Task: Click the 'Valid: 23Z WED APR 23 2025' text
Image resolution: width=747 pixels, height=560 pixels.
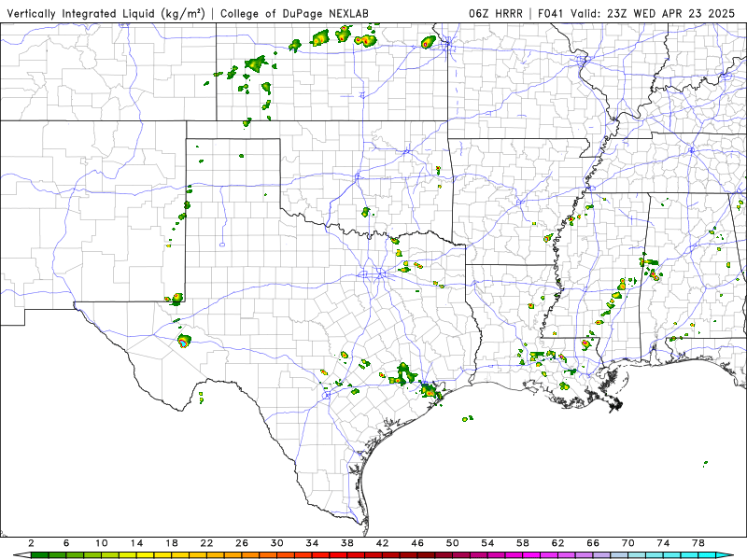Action: tap(653, 13)
